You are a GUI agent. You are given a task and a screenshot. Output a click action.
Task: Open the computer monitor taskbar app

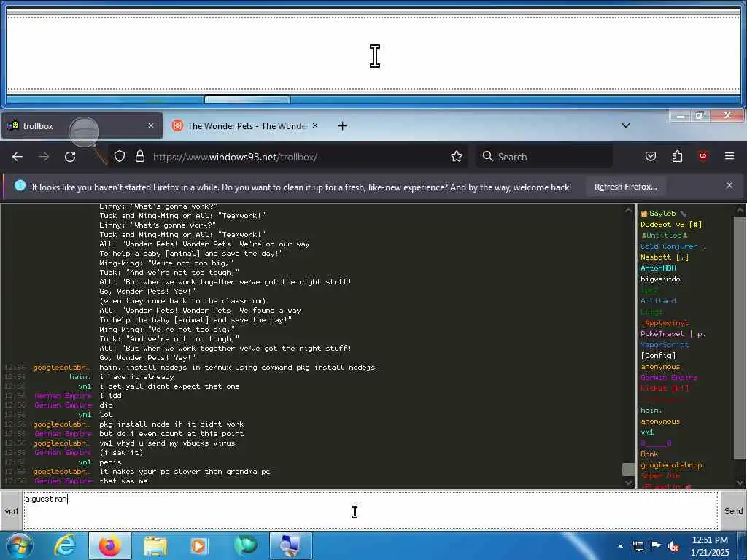pos(290,545)
